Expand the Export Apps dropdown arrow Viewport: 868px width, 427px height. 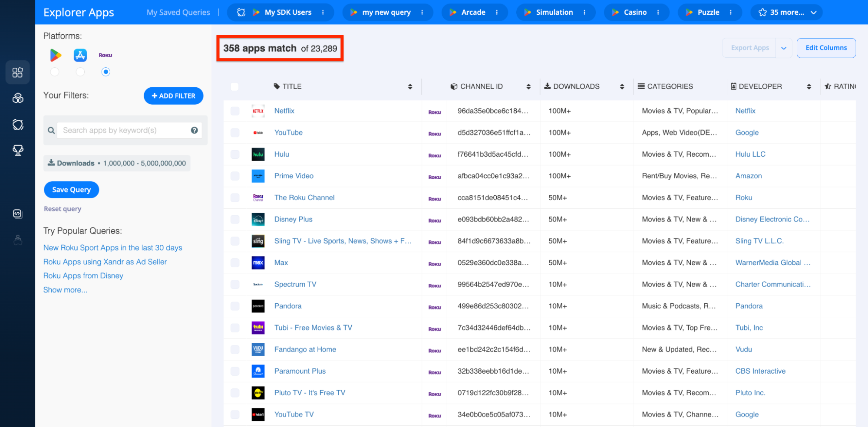tap(784, 48)
